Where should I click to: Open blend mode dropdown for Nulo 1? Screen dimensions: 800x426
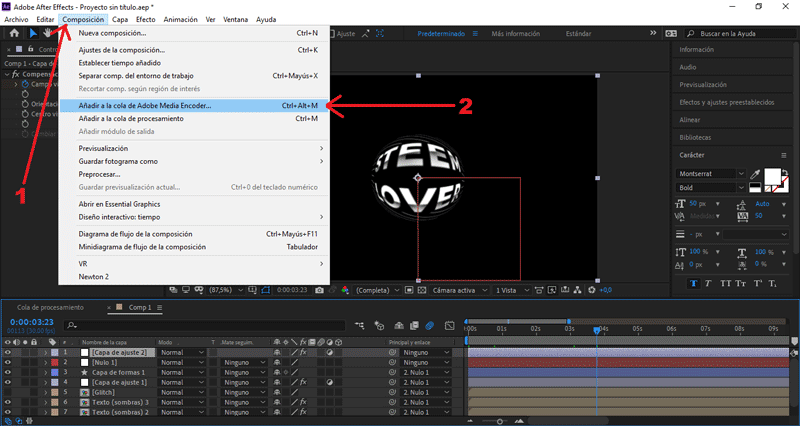pos(182,362)
